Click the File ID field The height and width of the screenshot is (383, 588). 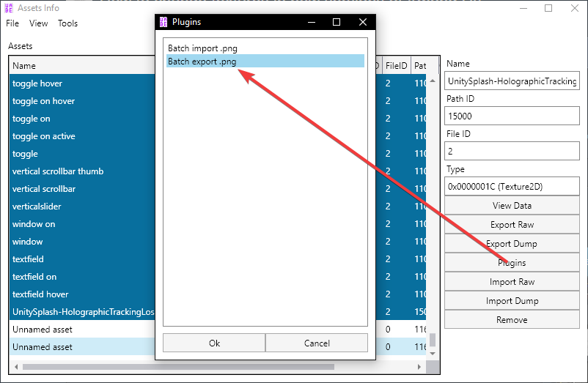512,152
